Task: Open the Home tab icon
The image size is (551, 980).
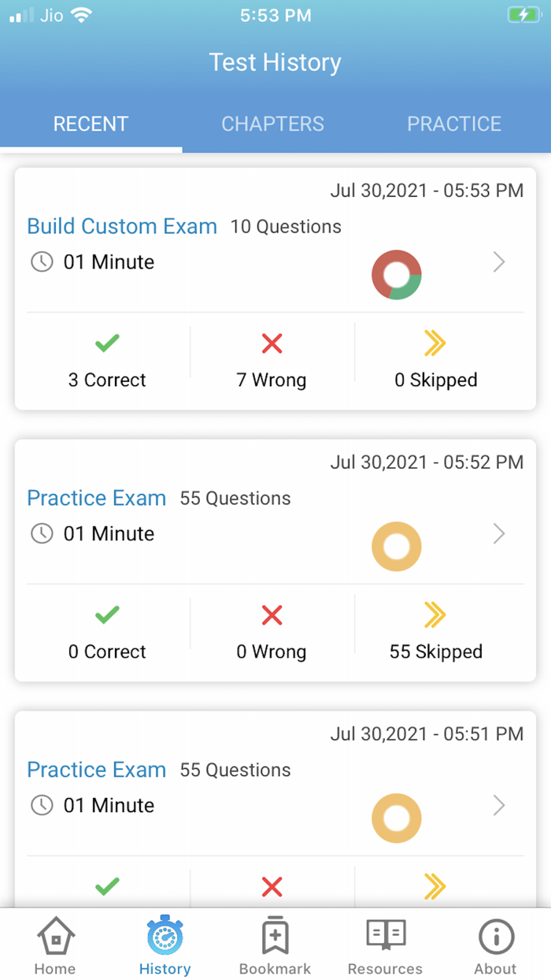Action: coord(56,937)
